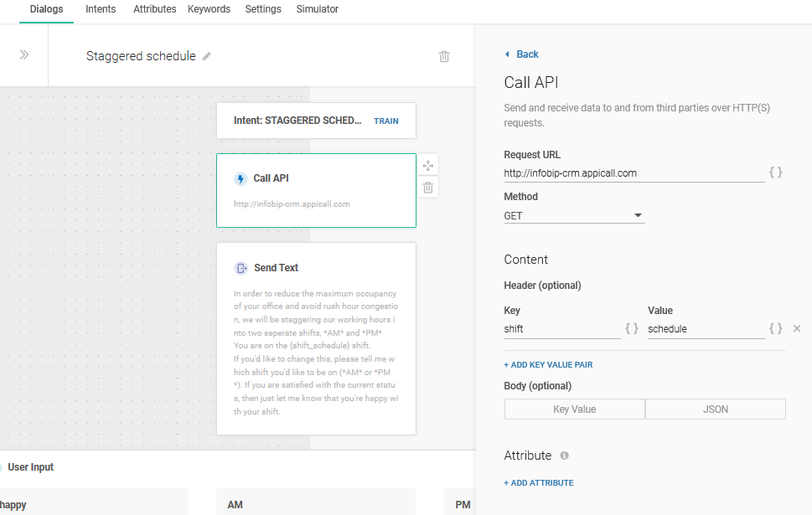Go back from Call API panel

[522, 54]
